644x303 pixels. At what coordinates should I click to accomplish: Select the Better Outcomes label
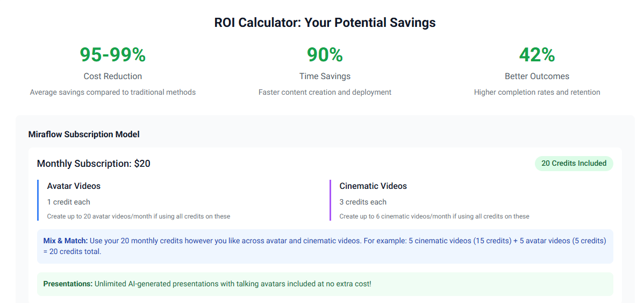536,76
